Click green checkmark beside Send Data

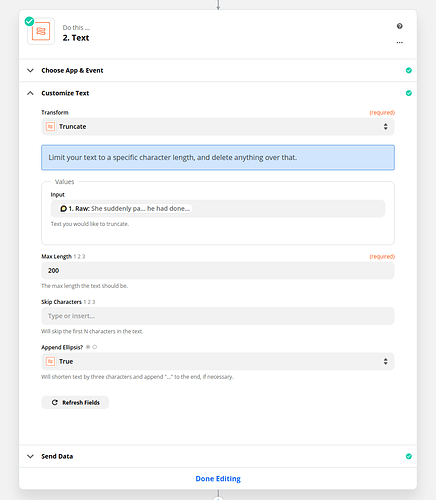pyautogui.click(x=409, y=456)
